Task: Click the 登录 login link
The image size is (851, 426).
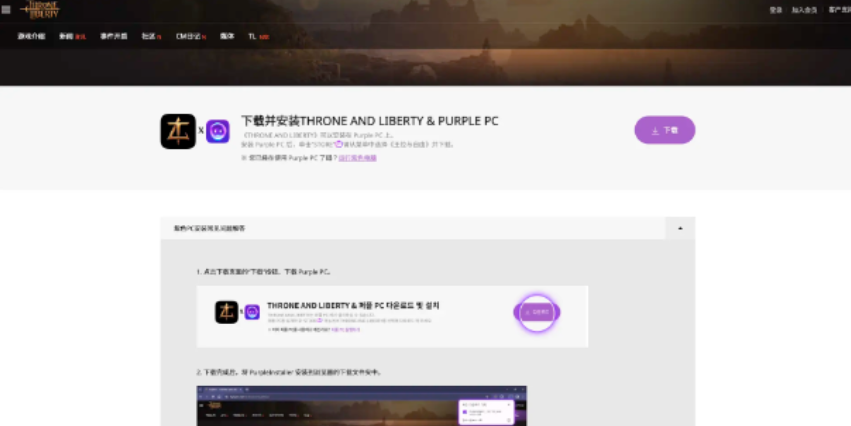Action: (x=775, y=10)
